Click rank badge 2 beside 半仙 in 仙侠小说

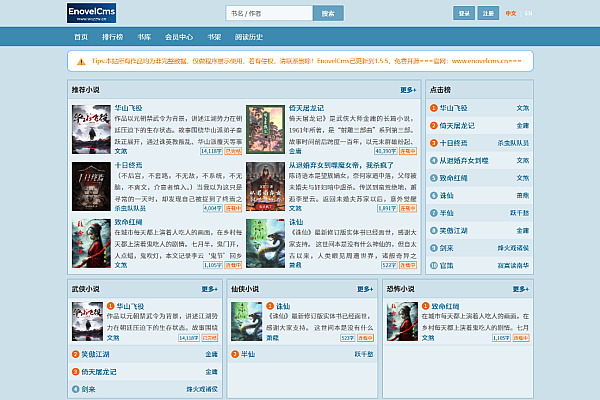pos(235,354)
